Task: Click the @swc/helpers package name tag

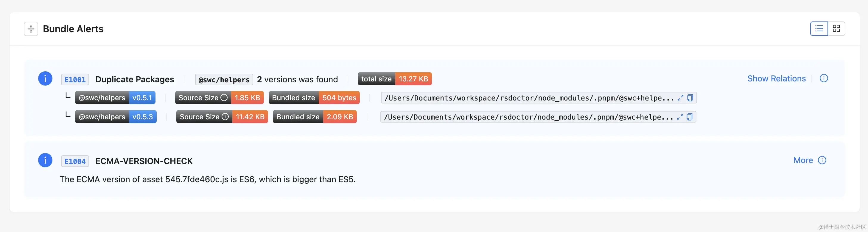Action: click(x=224, y=80)
